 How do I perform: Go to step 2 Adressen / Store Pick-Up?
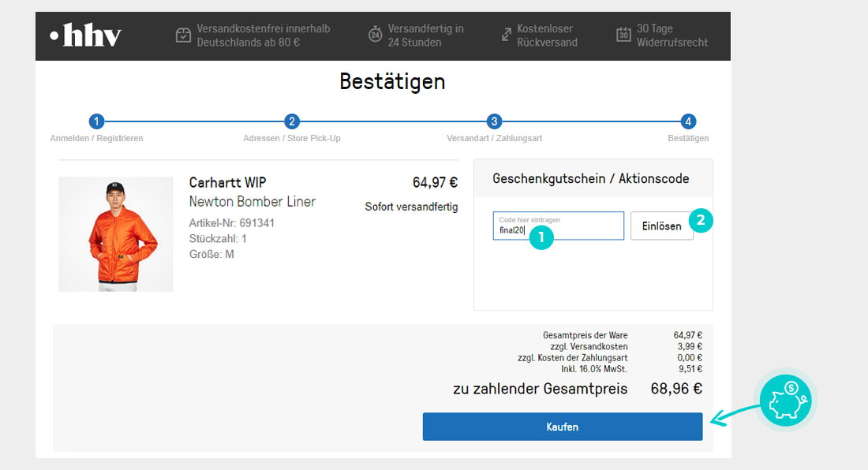click(292, 121)
